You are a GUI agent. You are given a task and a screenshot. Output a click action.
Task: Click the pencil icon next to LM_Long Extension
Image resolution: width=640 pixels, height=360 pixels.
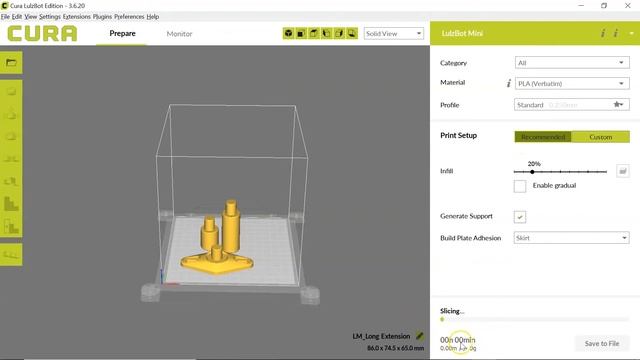coord(420,336)
